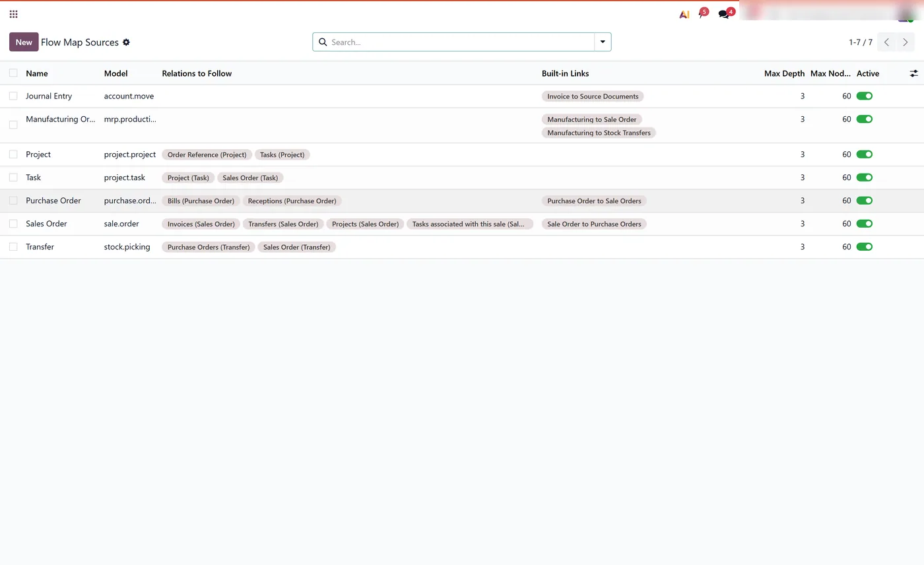Click Sales Order (Transfer) tag
This screenshot has width=924, height=565.
pos(296,247)
